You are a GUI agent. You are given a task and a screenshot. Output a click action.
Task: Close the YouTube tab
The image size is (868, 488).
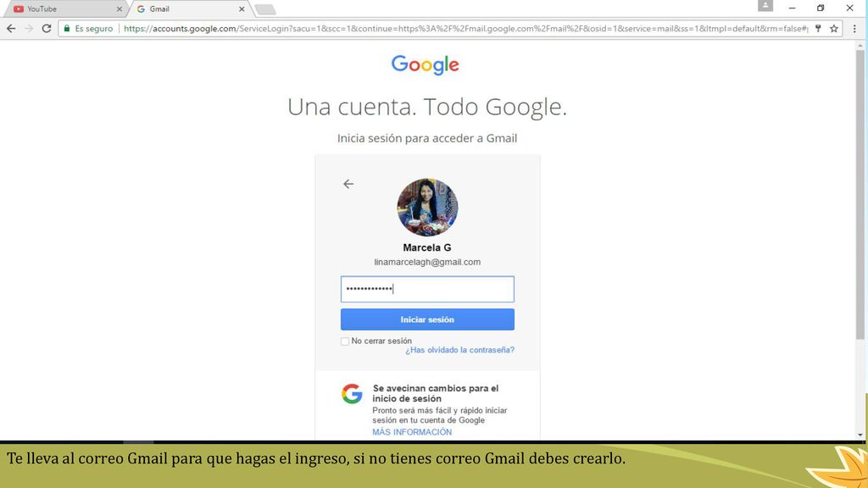(119, 8)
